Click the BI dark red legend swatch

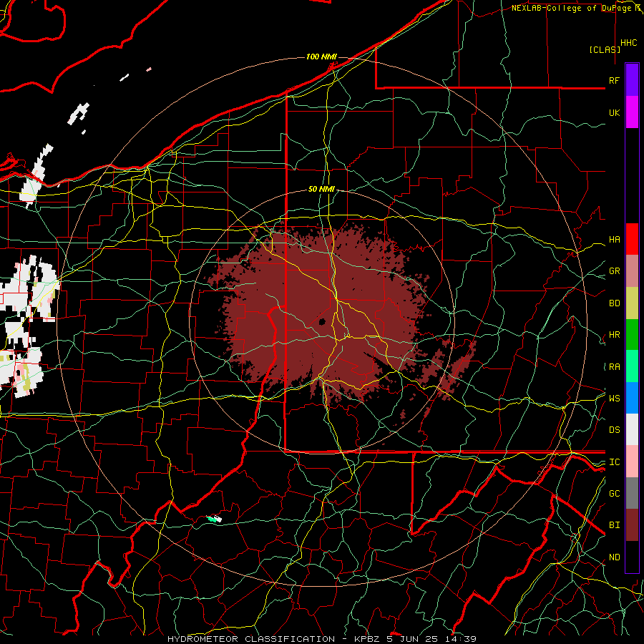632,525
